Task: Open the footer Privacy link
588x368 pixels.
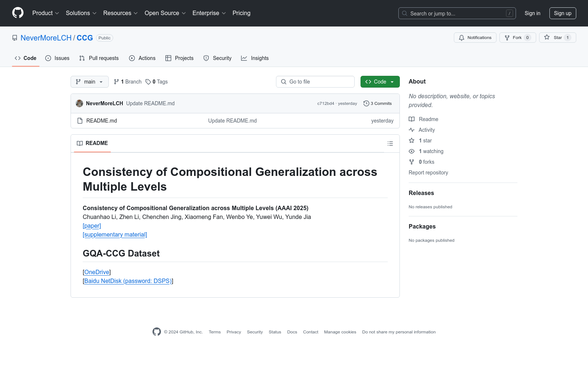Action: point(234,332)
